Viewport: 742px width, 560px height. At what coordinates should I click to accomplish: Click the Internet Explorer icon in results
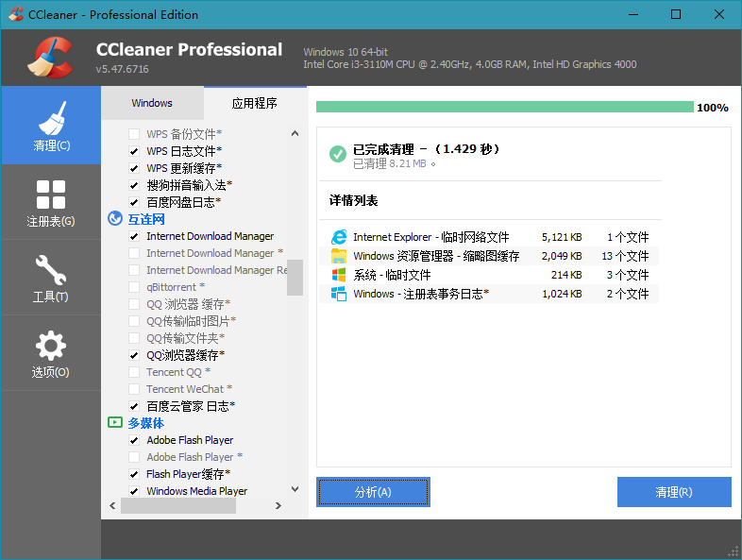[x=339, y=238]
